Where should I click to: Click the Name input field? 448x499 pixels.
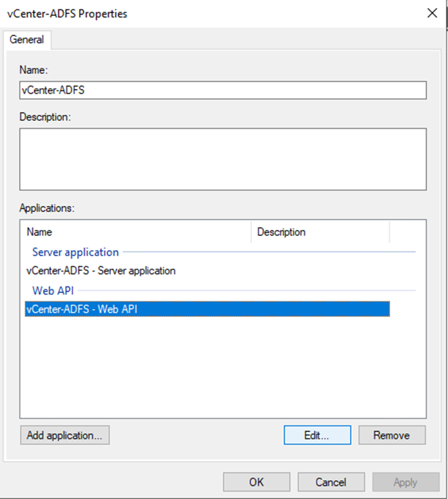(222, 90)
